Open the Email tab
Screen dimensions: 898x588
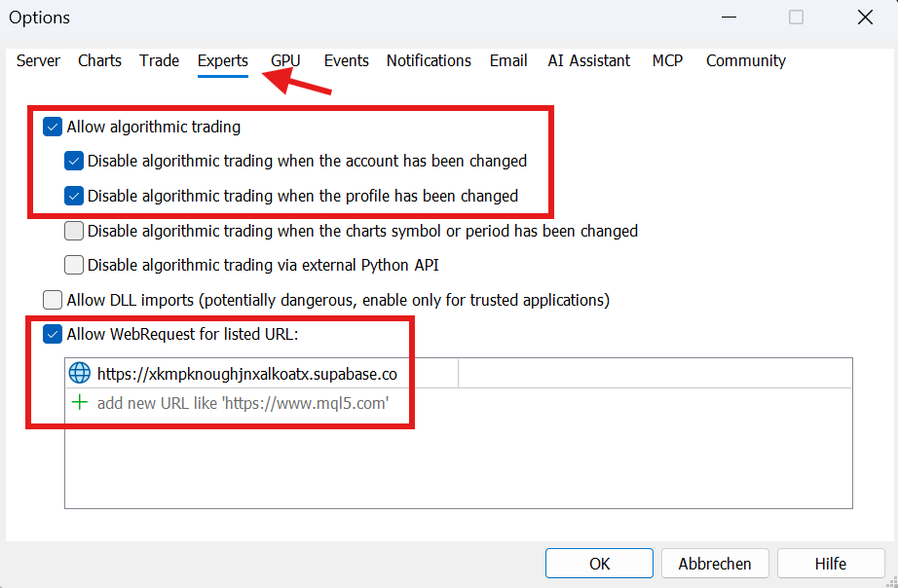(508, 60)
